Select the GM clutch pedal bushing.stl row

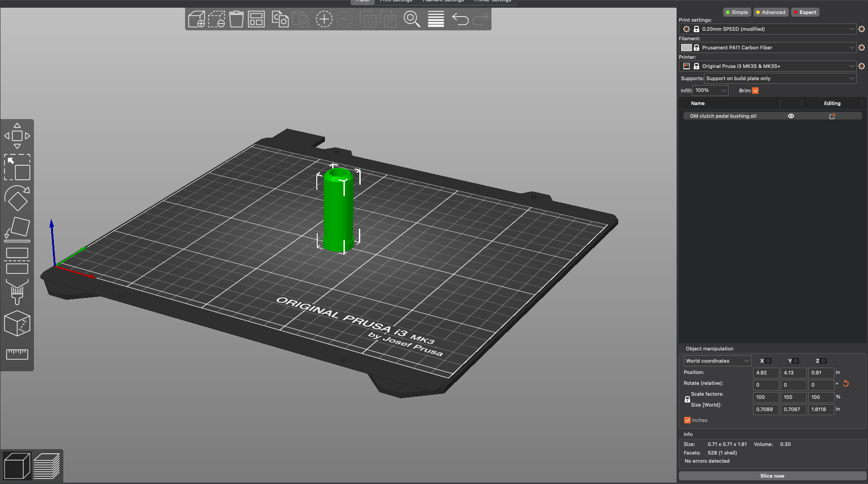click(772, 116)
